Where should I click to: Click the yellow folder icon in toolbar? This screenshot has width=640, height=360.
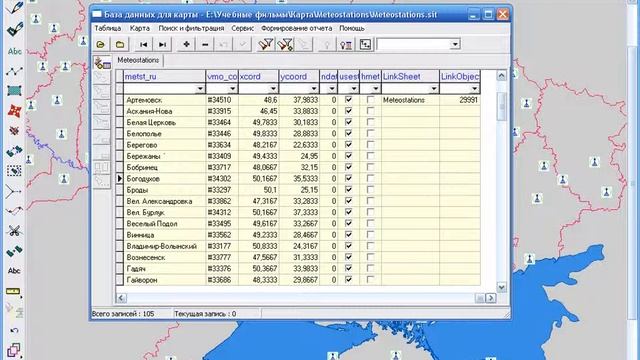[x=120, y=44]
